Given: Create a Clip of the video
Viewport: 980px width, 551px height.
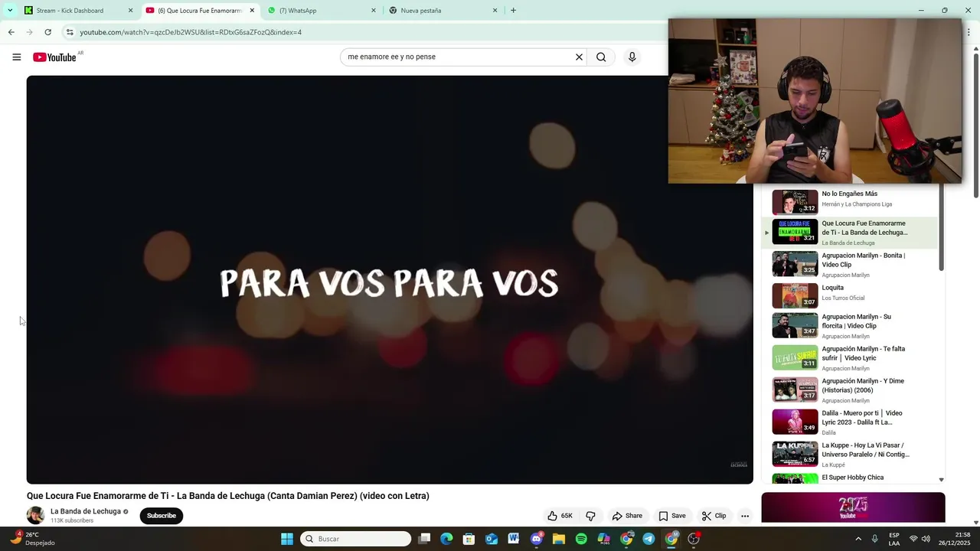Looking at the screenshot, I should pos(714,516).
